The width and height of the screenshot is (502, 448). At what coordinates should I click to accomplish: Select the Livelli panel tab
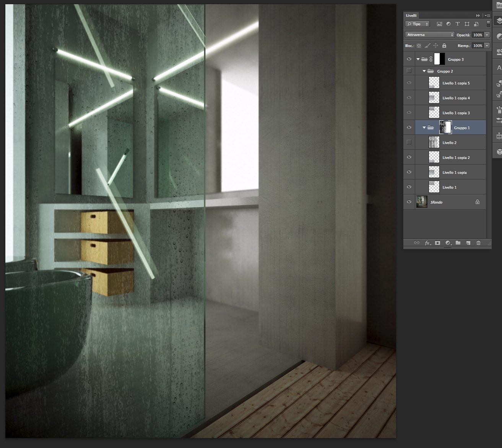411,15
